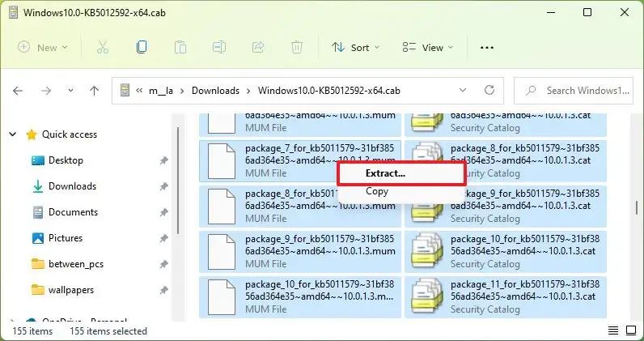Open the View dropdown menu

pyautogui.click(x=428, y=48)
